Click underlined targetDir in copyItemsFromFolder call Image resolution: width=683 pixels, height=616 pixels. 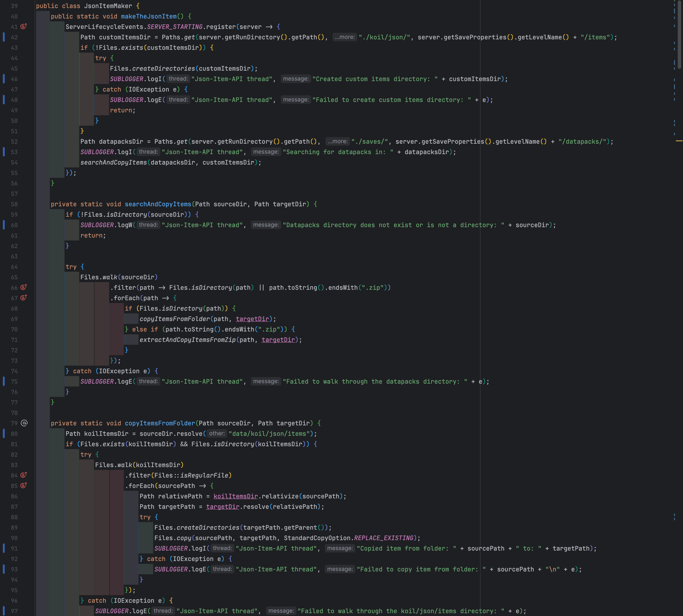pyautogui.click(x=252, y=319)
